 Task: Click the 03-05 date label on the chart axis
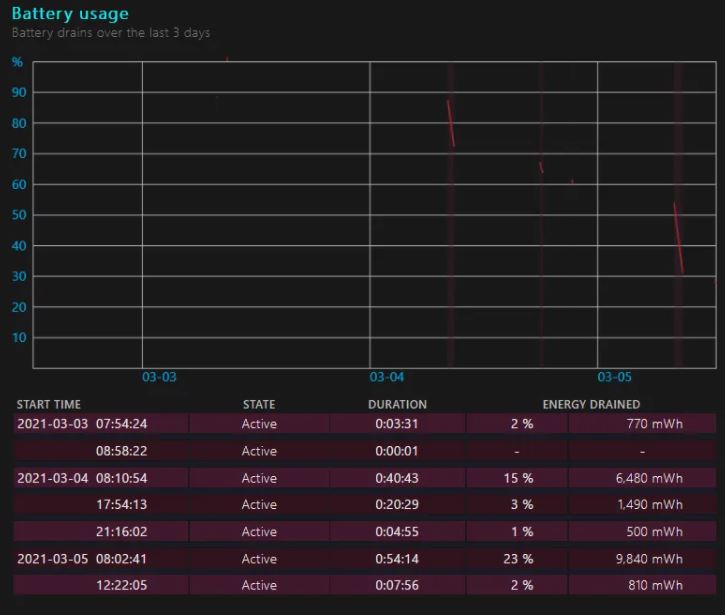click(614, 377)
